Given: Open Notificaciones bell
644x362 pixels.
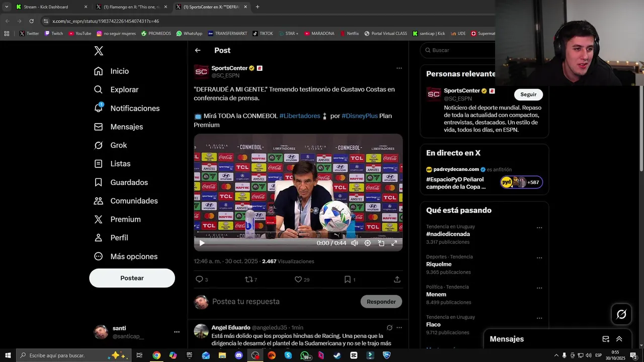Looking at the screenshot, I should click(126, 108).
